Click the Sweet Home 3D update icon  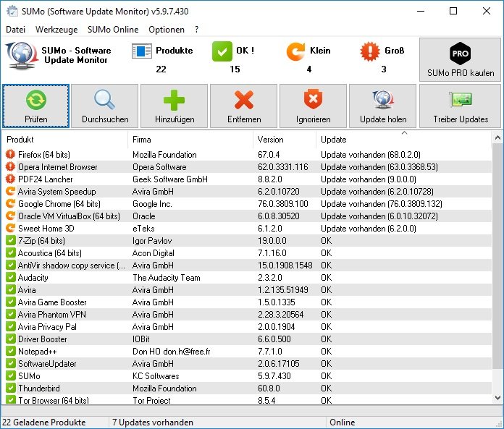click(10, 228)
